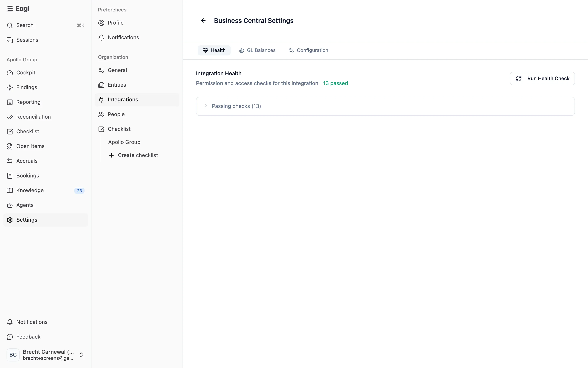Open Entities settings

[137, 85]
